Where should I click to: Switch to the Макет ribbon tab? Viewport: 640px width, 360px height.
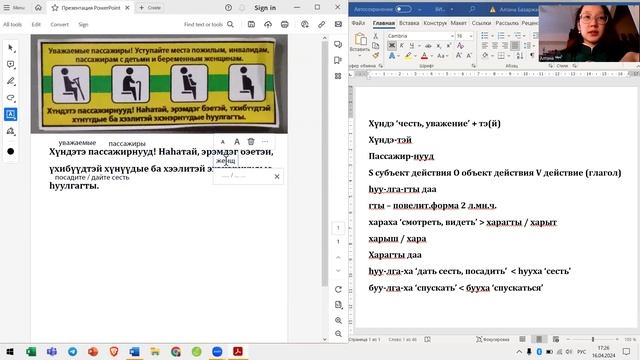tap(458, 23)
